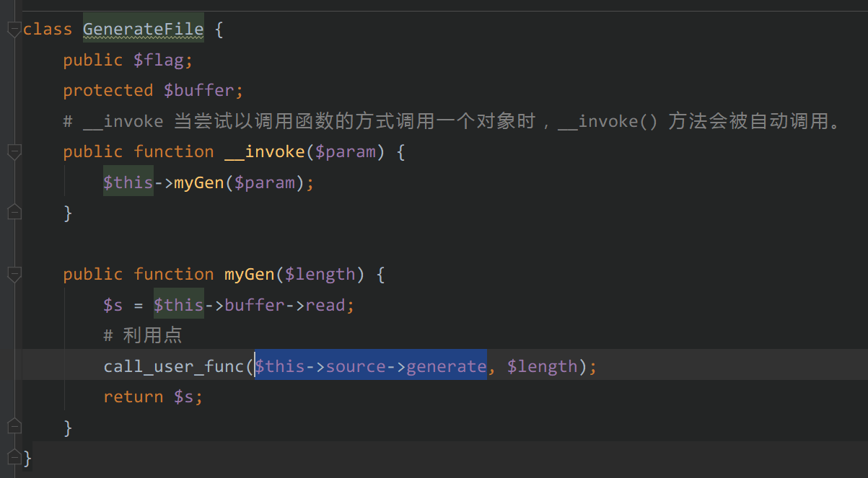868x478 pixels.
Task: Click the $flag property declaration
Action: pos(162,61)
